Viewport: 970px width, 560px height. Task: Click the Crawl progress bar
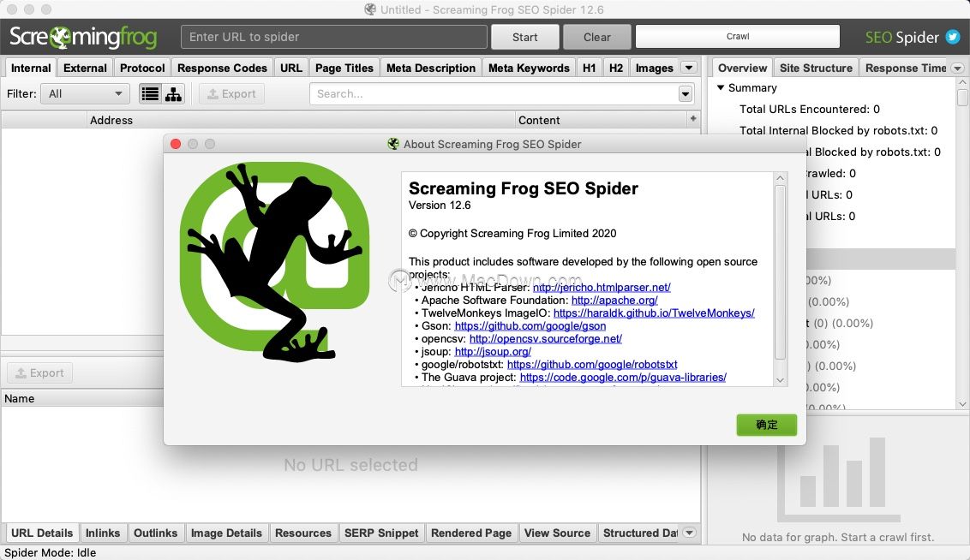pyautogui.click(x=738, y=37)
